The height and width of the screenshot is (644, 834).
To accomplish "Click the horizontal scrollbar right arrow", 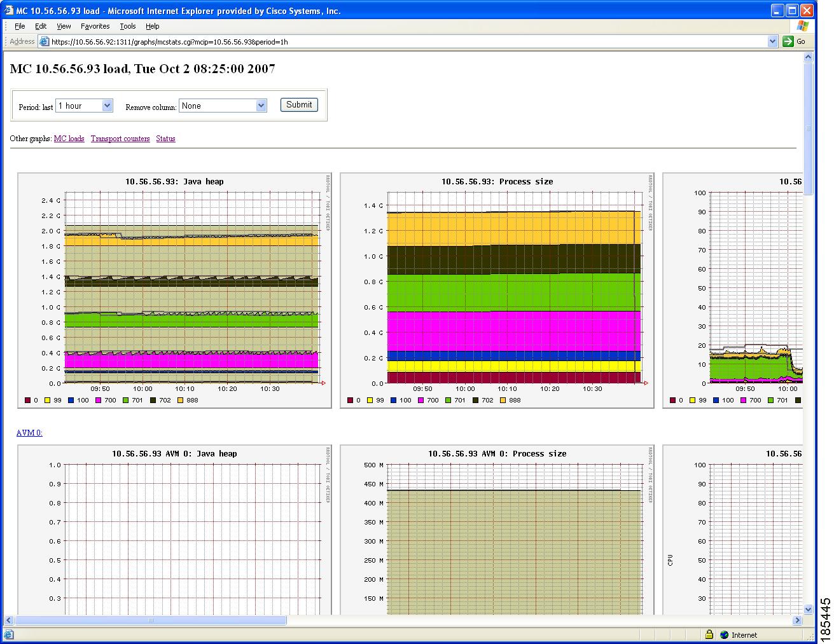I will [x=797, y=620].
